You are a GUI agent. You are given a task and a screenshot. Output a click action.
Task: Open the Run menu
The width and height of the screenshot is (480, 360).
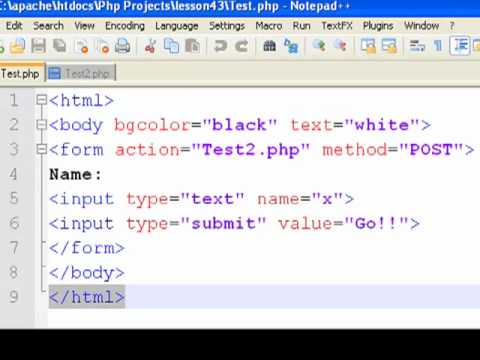click(x=301, y=26)
